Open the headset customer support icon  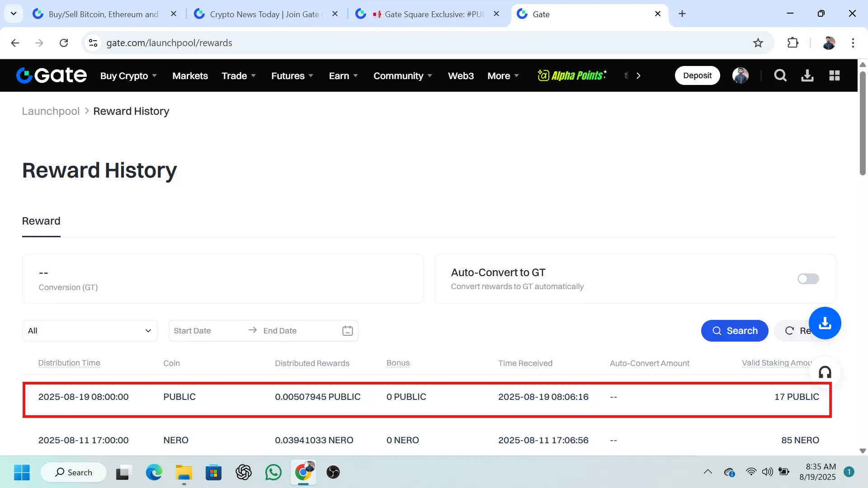[825, 372]
